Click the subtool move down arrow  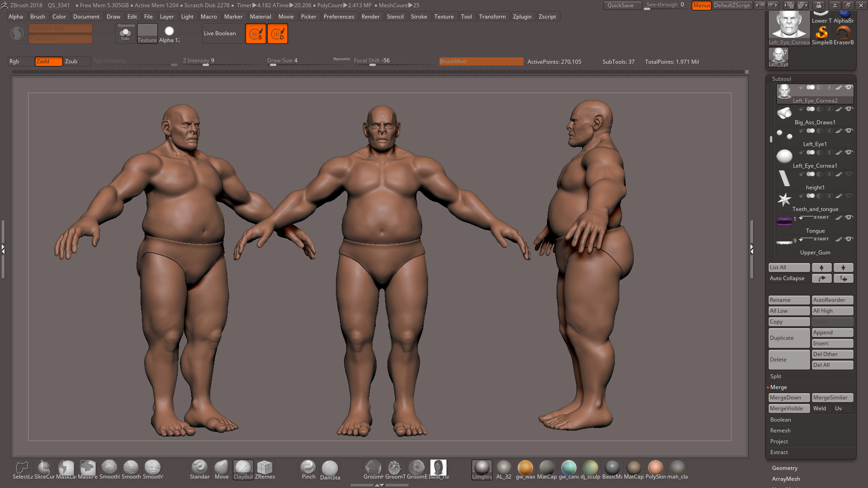tap(843, 267)
